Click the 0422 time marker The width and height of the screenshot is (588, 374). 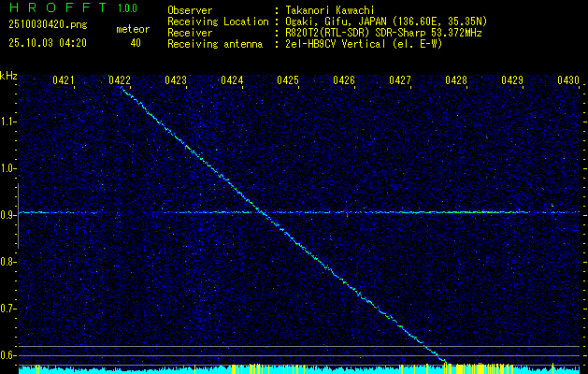click(x=120, y=80)
